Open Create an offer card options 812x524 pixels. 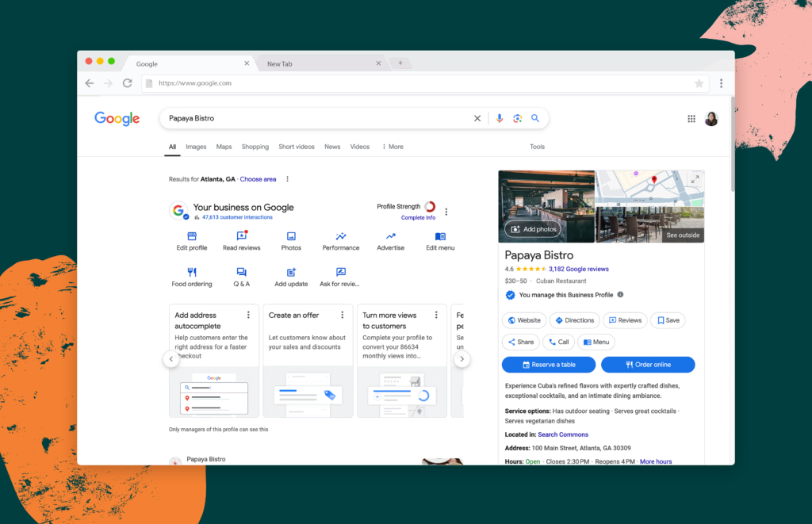[x=343, y=315]
